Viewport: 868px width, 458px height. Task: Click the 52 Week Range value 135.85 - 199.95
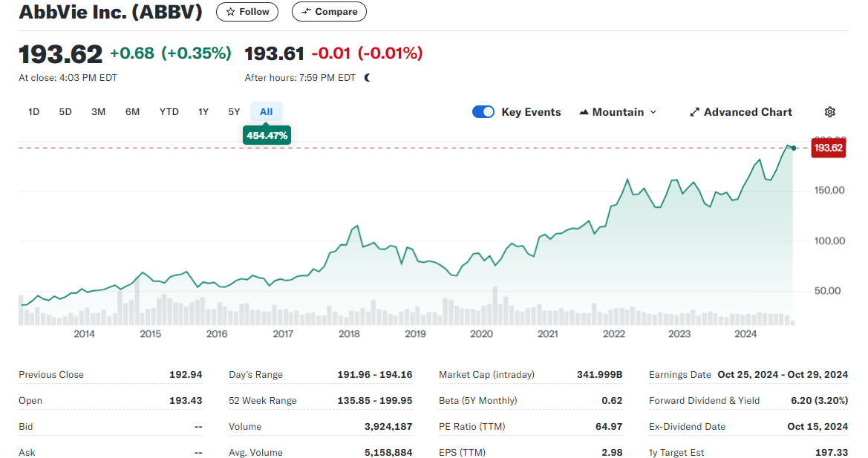tap(375, 401)
